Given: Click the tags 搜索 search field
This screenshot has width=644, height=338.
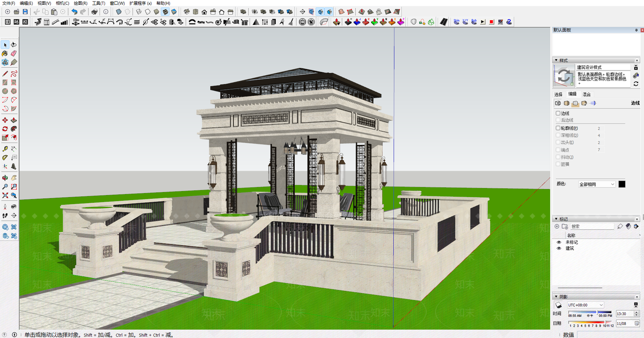Looking at the screenshot, I should pos(592,227).
